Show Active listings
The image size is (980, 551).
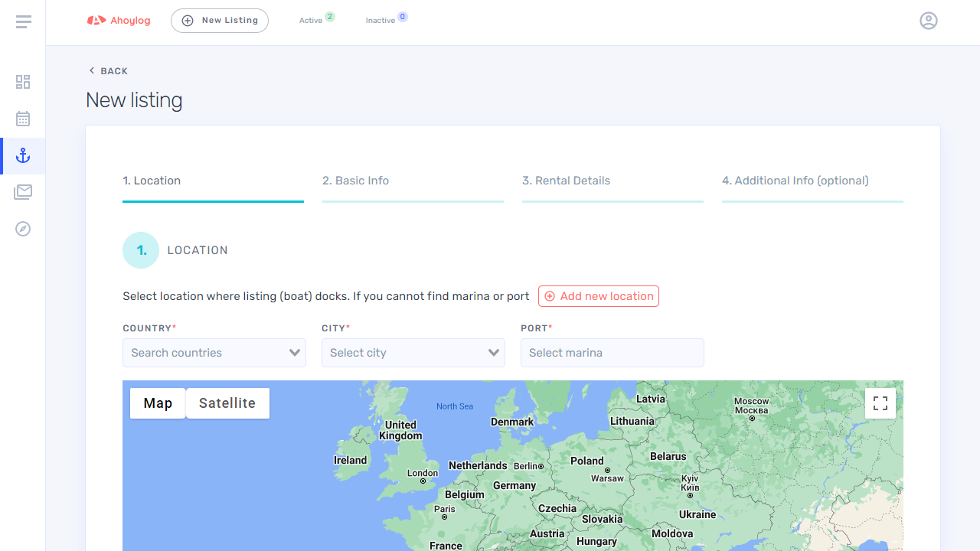click(311, 21)
